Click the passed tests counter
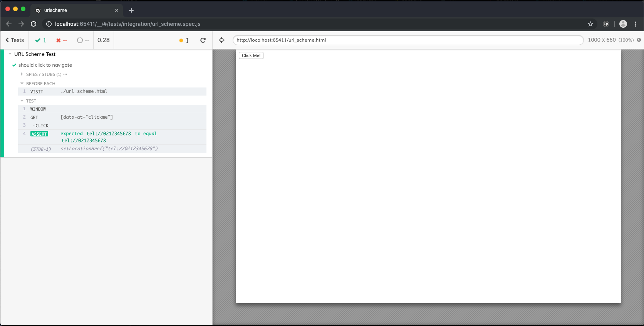The height and width of the screenshot is (326, 644). click(x=40, y=40)
